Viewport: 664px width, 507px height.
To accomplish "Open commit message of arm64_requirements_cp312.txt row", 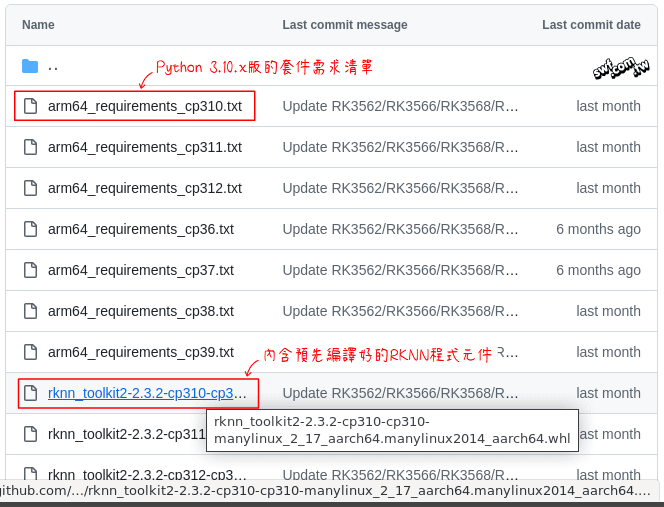I will 400,188.
